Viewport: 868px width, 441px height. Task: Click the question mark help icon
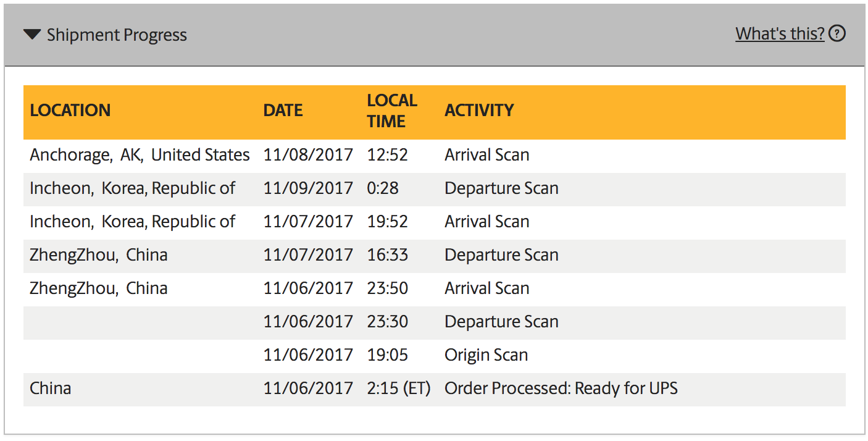[x=837, y=33]
